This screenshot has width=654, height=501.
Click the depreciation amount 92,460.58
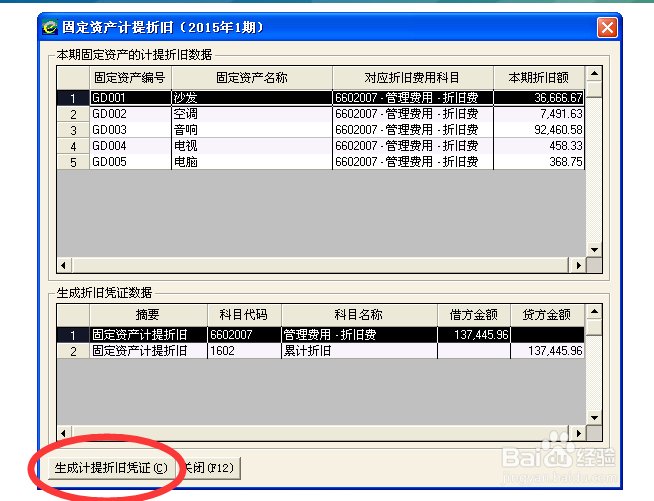tap(539, 130)
